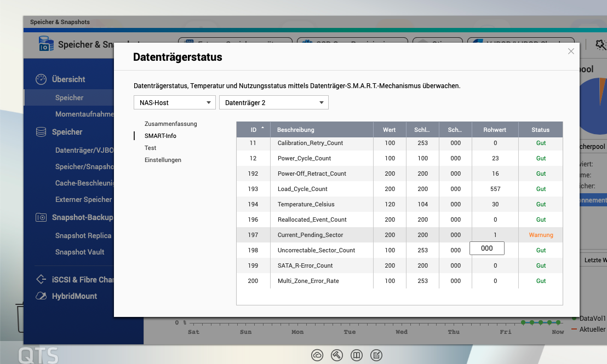The image size is (607, 364).
Task: Close the Datenträgerstatus dialog
Action: click(571, 51)
